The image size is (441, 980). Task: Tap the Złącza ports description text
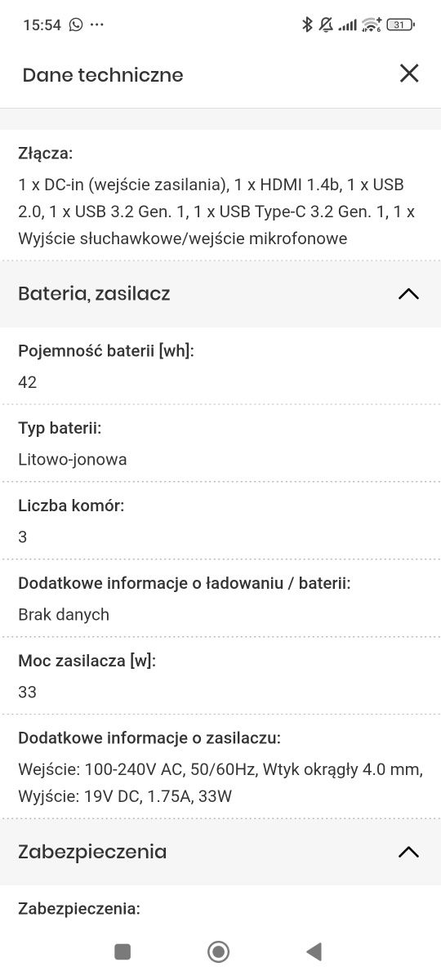(216, 212)
